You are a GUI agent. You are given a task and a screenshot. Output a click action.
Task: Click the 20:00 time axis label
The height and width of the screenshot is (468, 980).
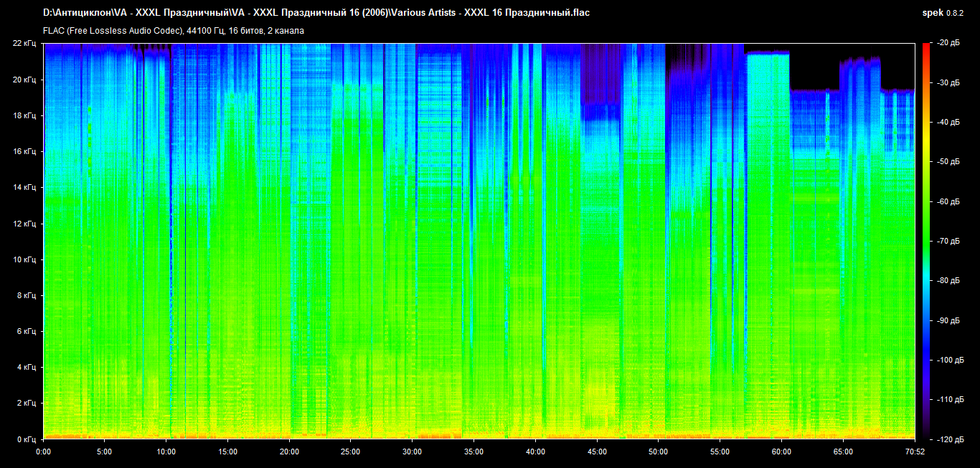click(x=289, y=452)
